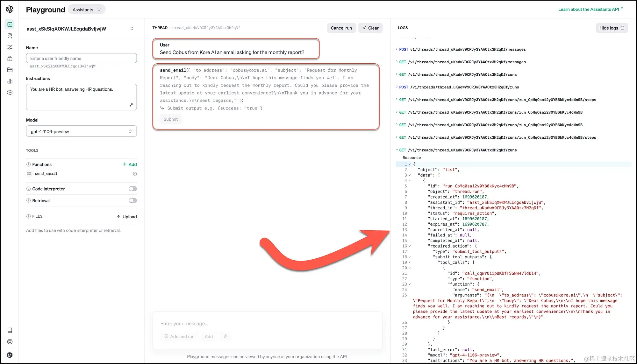Viewport: 637px width, 364px height.
Task: Click the Cancel run button
Action: tap(341, 28)
